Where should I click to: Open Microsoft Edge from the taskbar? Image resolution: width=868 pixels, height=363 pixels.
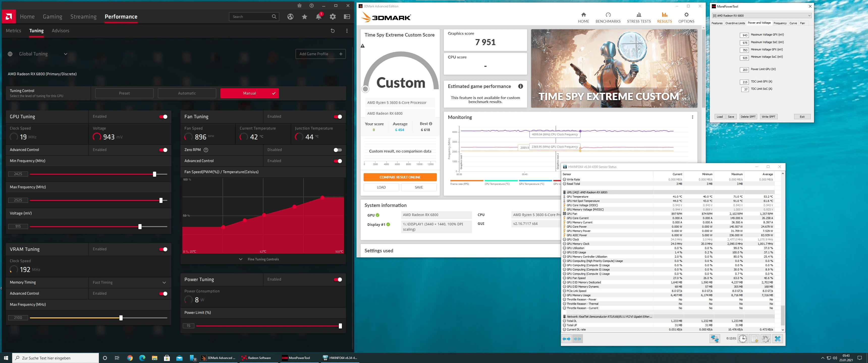click(x=142, y=358)
